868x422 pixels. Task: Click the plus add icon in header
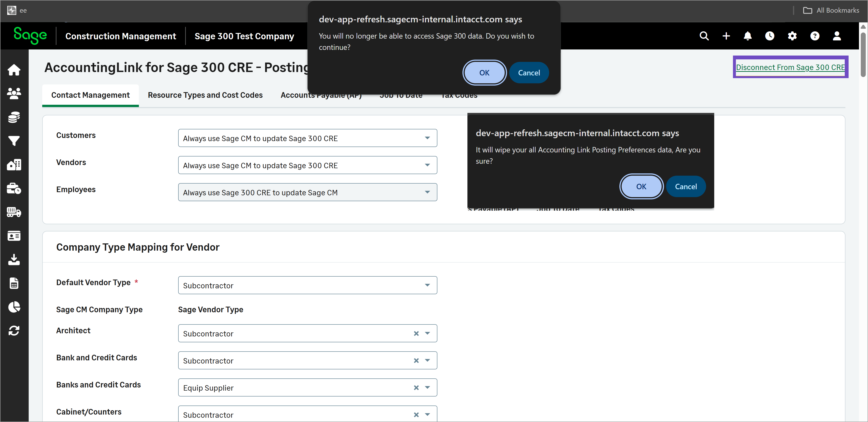[726, 36]
